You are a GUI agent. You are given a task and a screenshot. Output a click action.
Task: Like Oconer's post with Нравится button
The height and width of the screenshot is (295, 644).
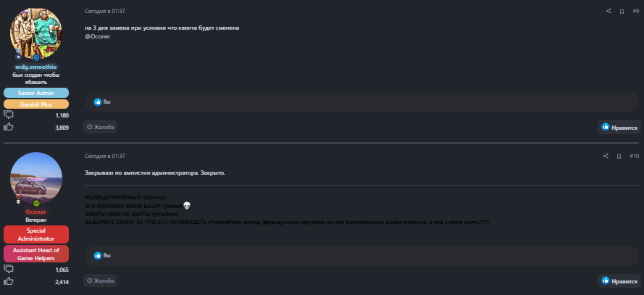[x=619, y=281]
